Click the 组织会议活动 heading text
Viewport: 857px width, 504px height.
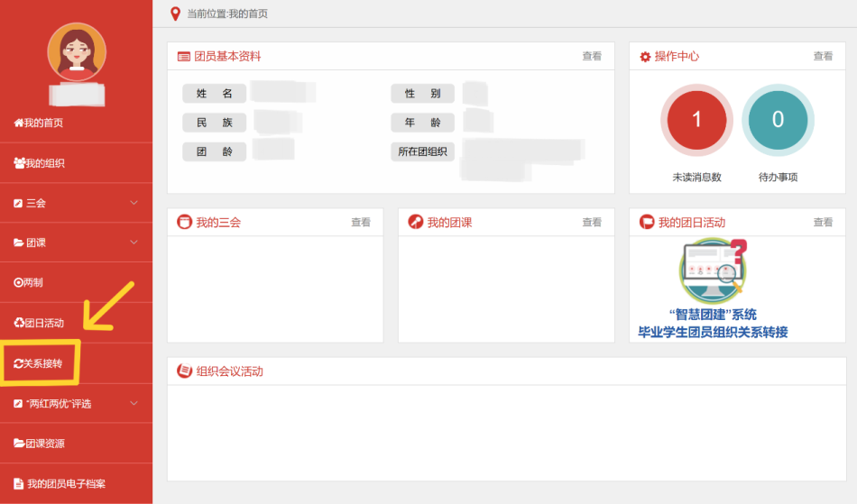pos(229,371)
